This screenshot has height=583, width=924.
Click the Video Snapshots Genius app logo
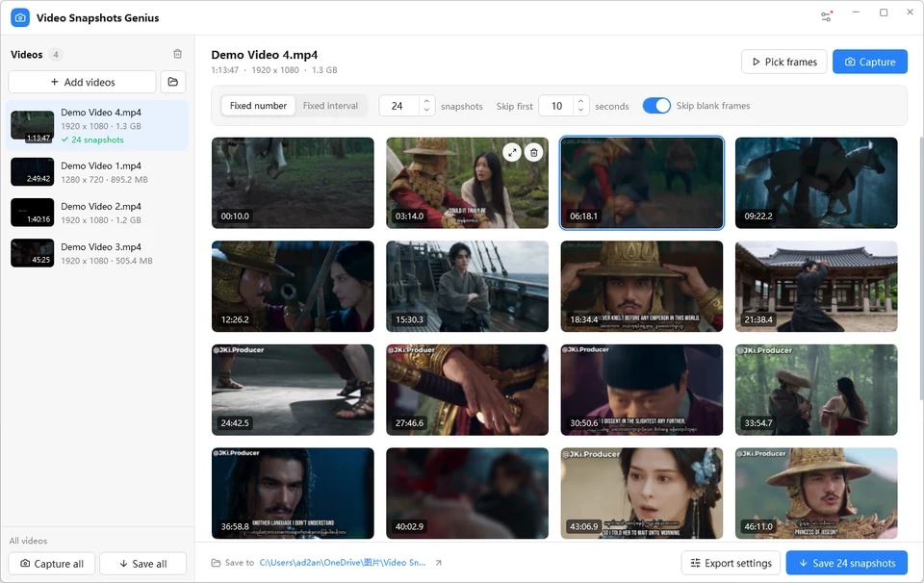tap(20, 17)
